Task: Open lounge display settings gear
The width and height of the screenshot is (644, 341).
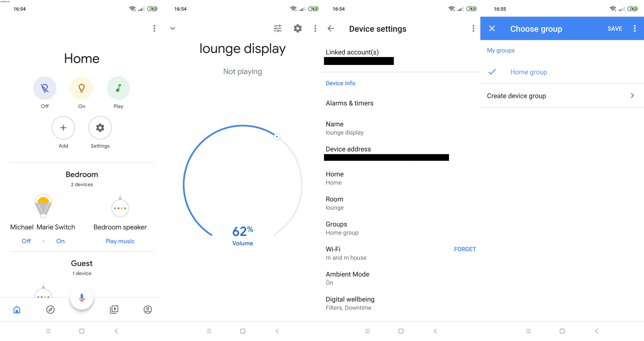Action: click(298, 29)
